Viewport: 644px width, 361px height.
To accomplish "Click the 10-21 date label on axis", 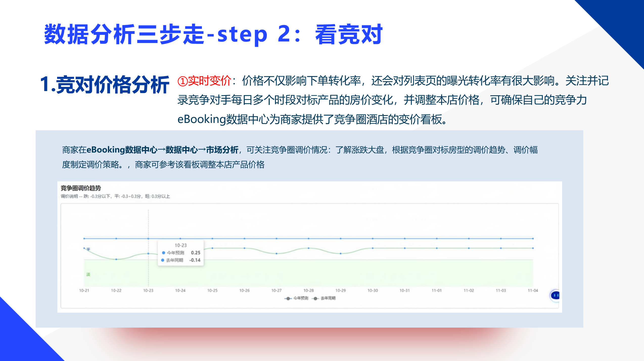I will (x=84, y=290).
